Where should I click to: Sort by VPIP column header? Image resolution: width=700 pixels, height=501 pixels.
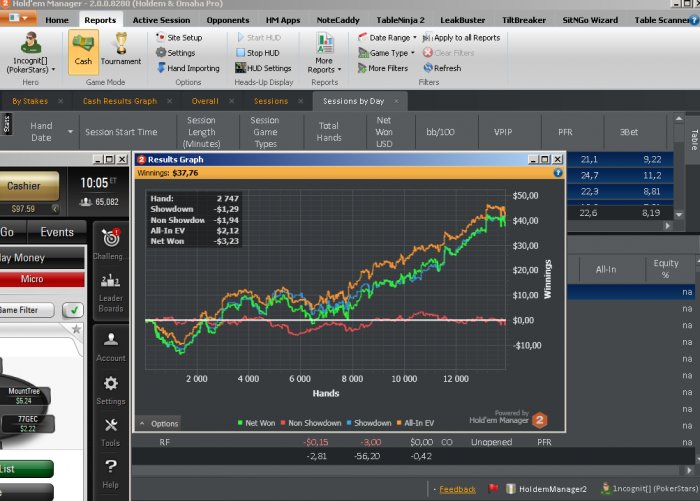pyautogui.click(x=503, y=132)
